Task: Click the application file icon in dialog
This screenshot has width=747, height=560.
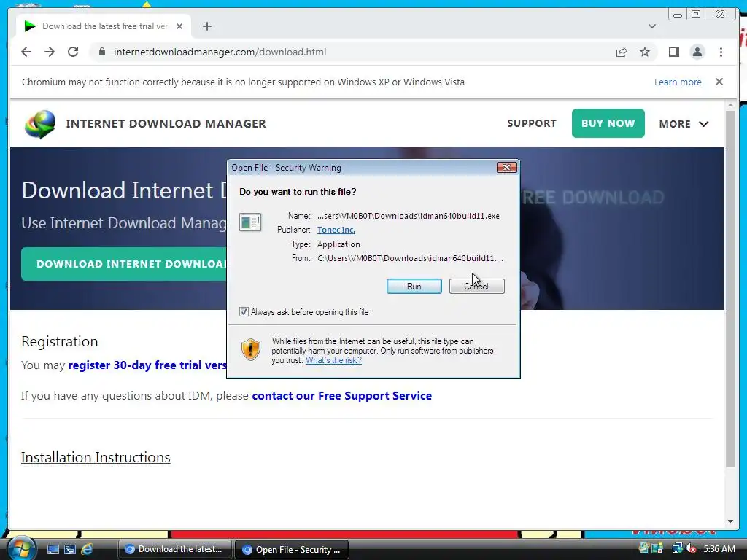Action: [x=250, y=222]
